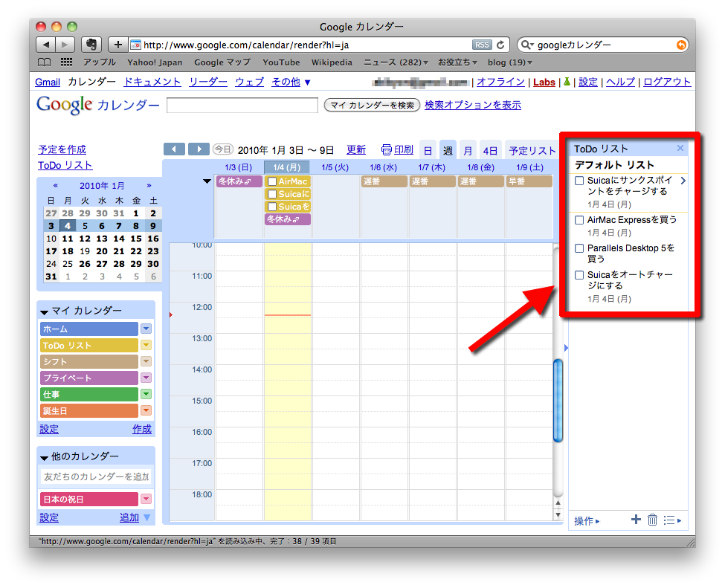Image resolution: width=725 pixels, height=588 pixels.
Task: Tick the Suicaに event checkbox on 1/4
Action: tap(272, 194)
